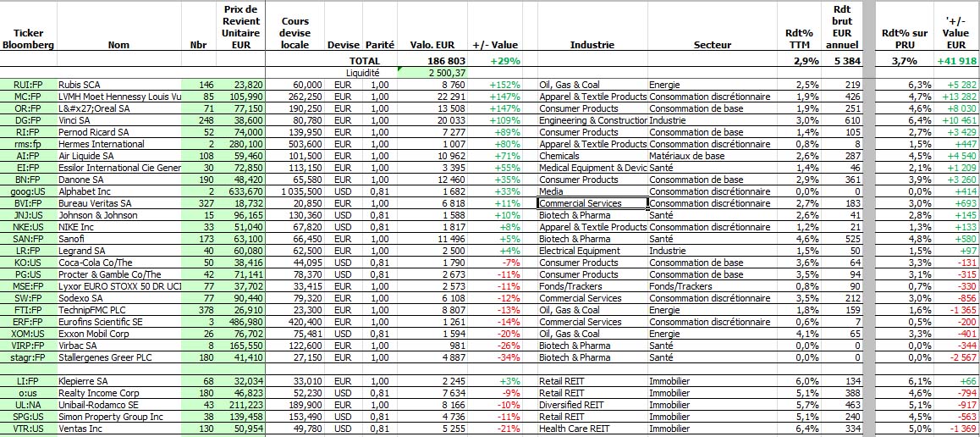Select the Legrand SA cell

[x=118, y=251]
